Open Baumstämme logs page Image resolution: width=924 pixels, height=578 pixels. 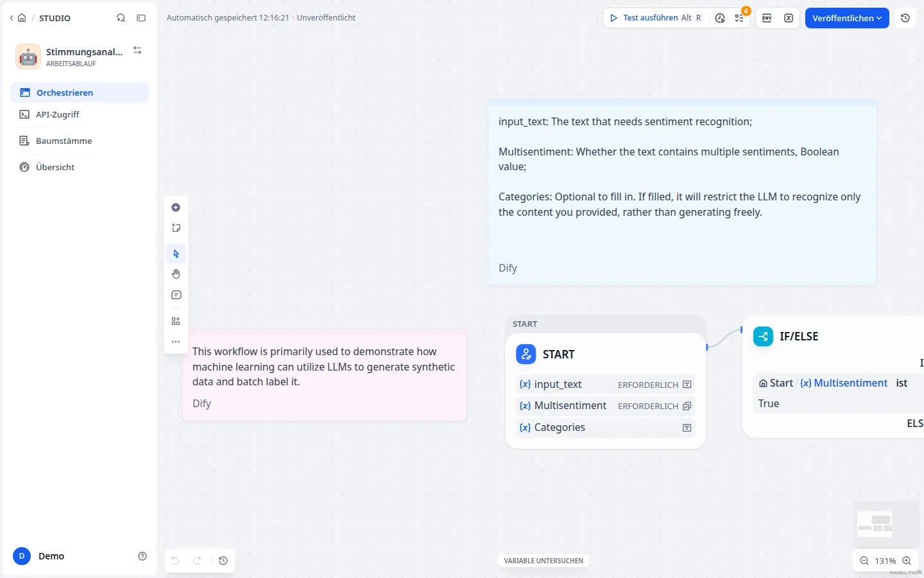(80, 141)
